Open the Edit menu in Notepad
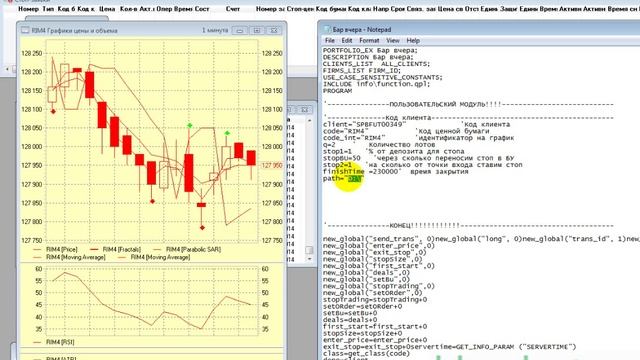Image resolution: width=640 pixels, height=360 pixels. click(347, 40)
